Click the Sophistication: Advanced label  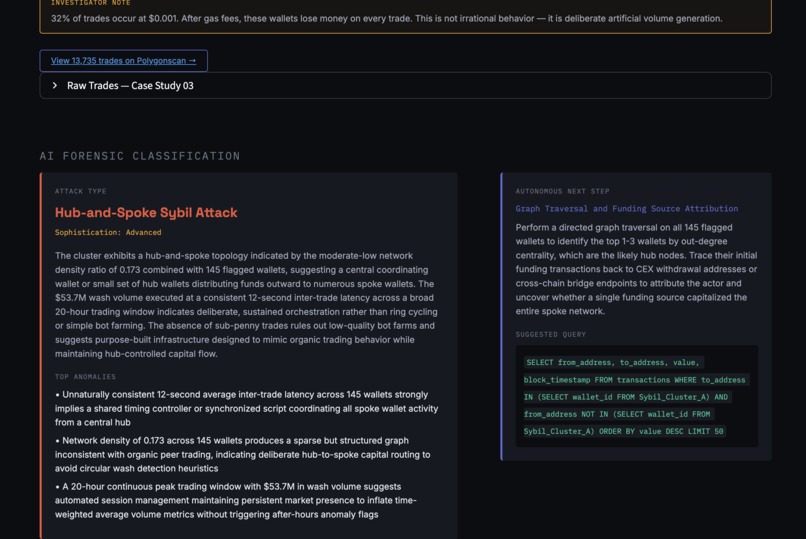pyautogui.click(x=108, y=232)
